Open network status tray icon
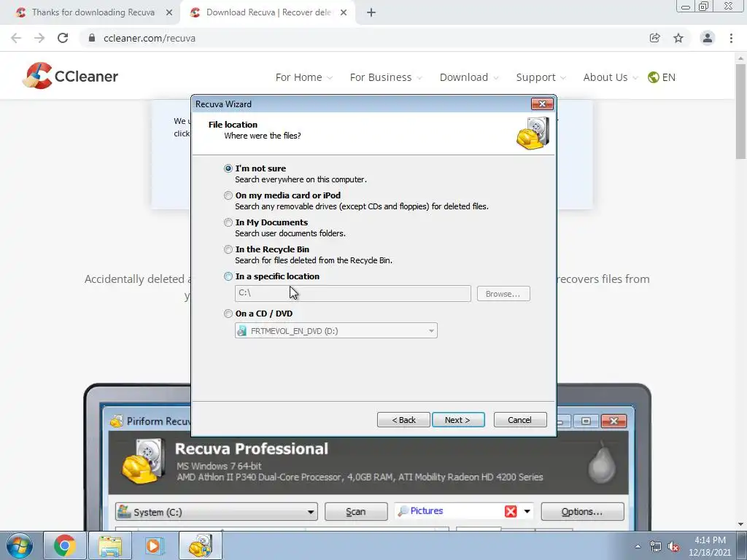747x560 pixels. tap(656, 547)
